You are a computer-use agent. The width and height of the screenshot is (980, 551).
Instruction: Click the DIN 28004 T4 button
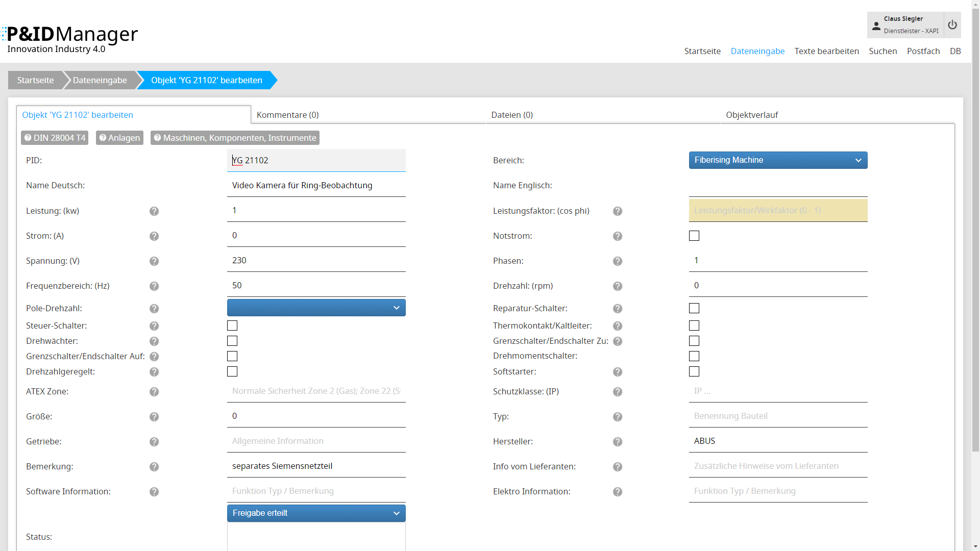coord(55,138)
